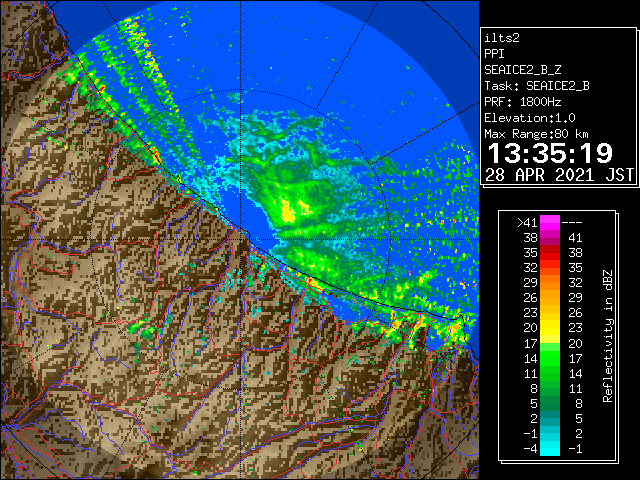
Task: Click the '28 APR 2021 JST' date
Action: pyautogui.click(x=559, y=175)
